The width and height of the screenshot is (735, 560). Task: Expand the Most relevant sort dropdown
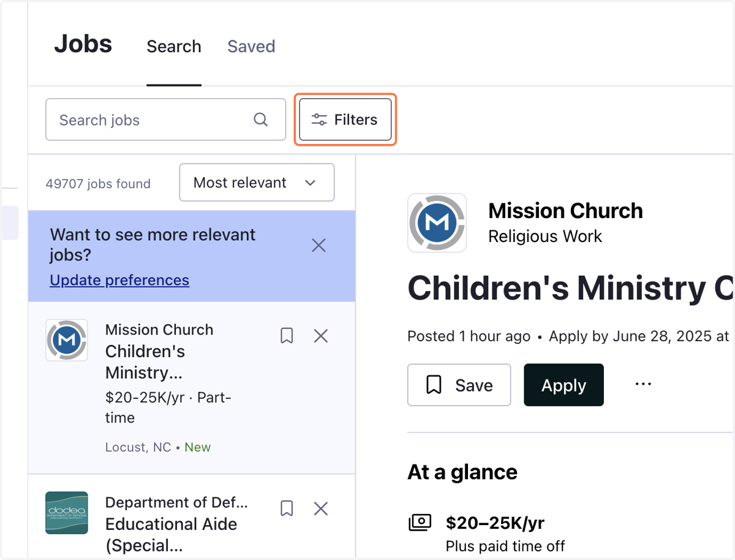[257, 183]
